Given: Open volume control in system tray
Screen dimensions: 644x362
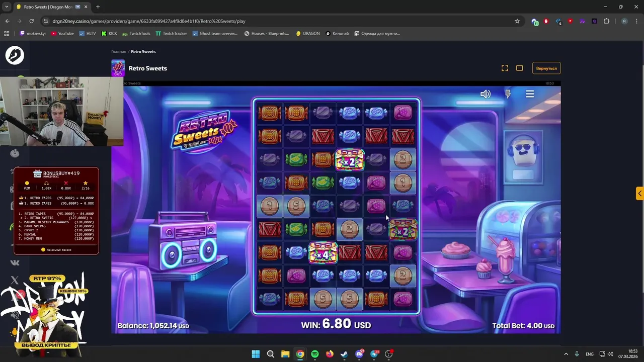Looking at the screenshot, I should [610, 354].
